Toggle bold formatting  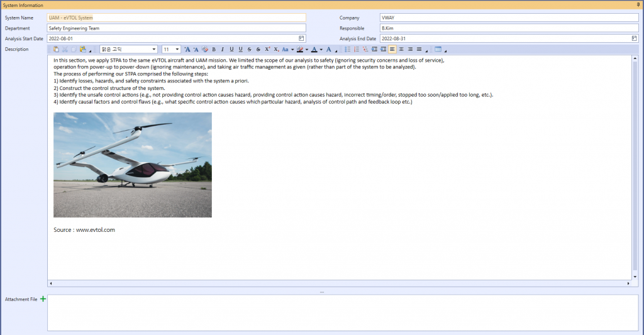(214, 49)
